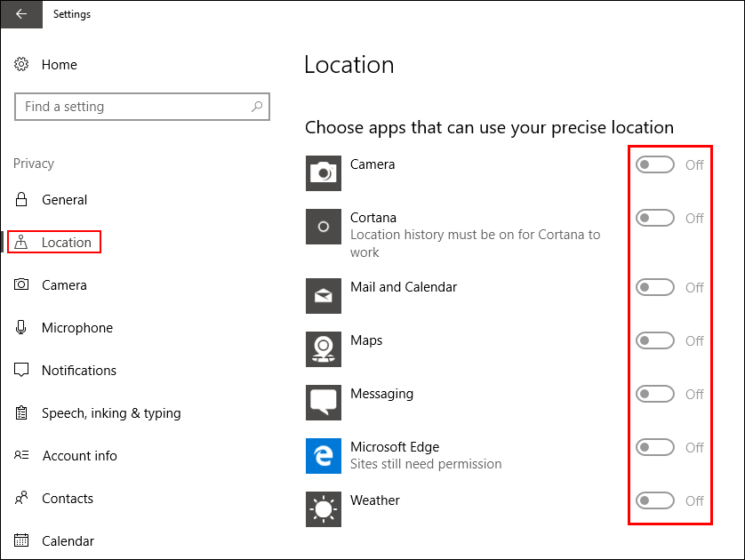Click the Contacts people icon
Viewport: 745px width, 560px height.
(21, 498)
